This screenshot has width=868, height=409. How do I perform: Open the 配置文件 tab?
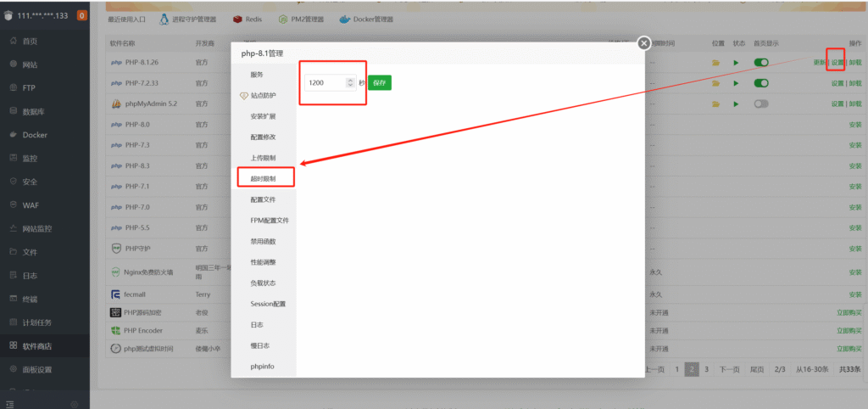coord(264,199)
